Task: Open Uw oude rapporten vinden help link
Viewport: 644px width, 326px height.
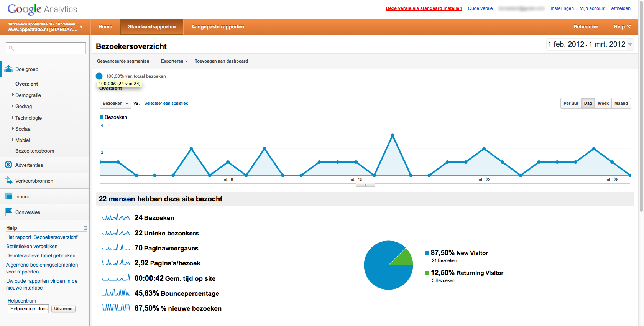Action: [x=42, y=284]
